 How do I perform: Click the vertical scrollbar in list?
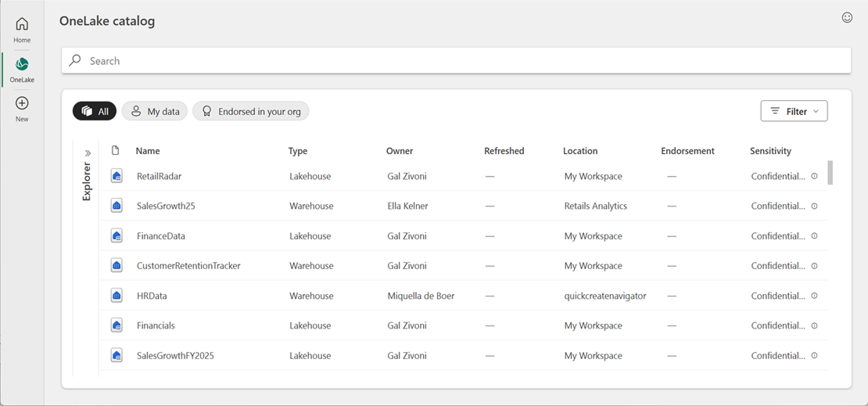pos(830,172)
